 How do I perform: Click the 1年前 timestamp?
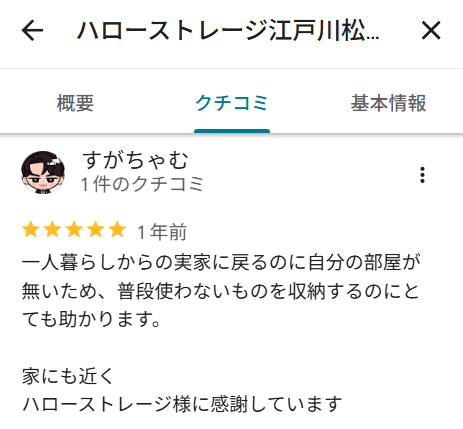162,232
